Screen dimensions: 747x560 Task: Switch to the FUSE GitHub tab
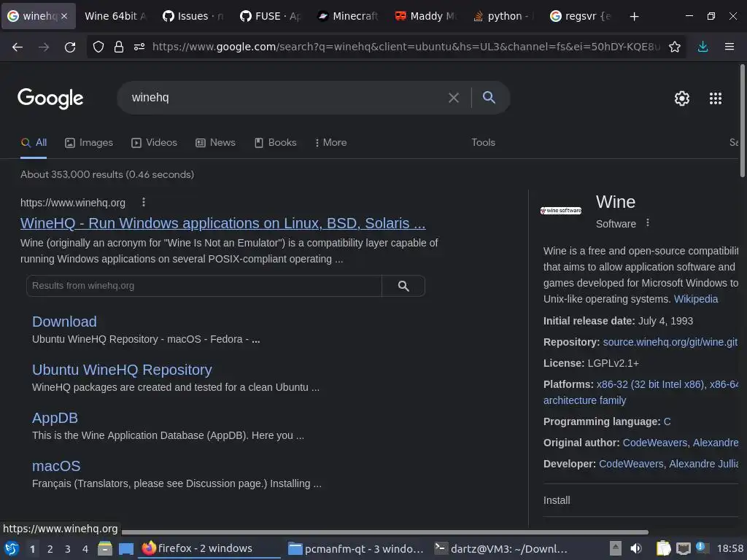tap(270, 16)
